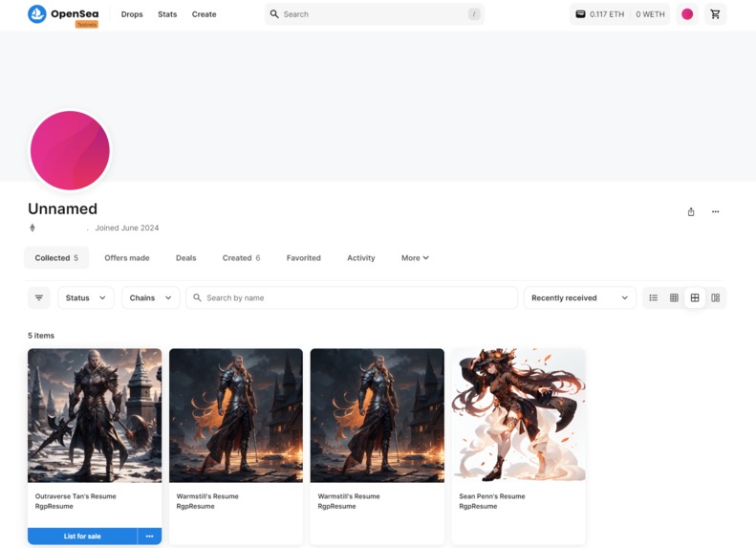Open the pink account avatar menu
This screenshot has width=756, height=548.
[x=687, y=14]
